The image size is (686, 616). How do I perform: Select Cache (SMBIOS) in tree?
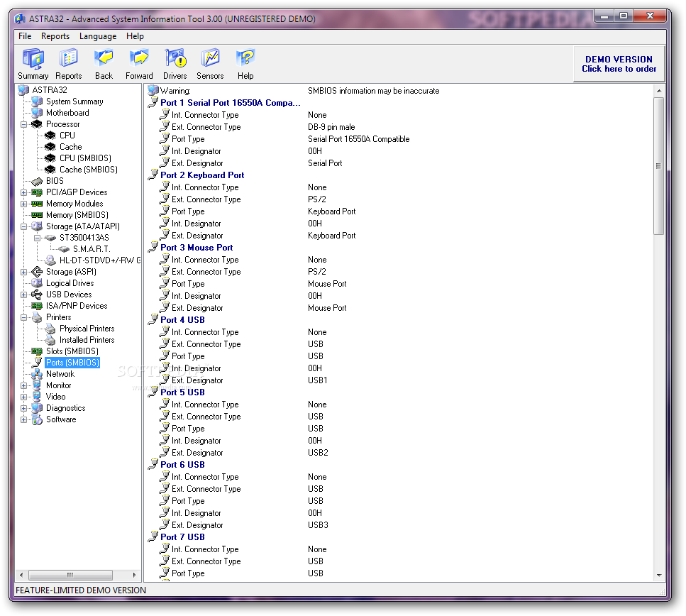tap(89, 170)
